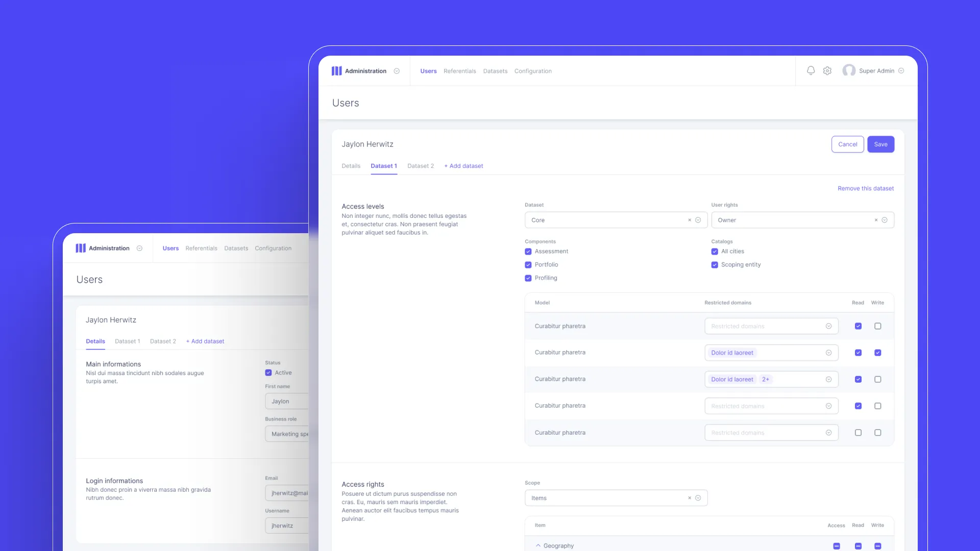Uncheck the Scoping entity catalog checkbox

pyautogui.click(x=715, y=265)
